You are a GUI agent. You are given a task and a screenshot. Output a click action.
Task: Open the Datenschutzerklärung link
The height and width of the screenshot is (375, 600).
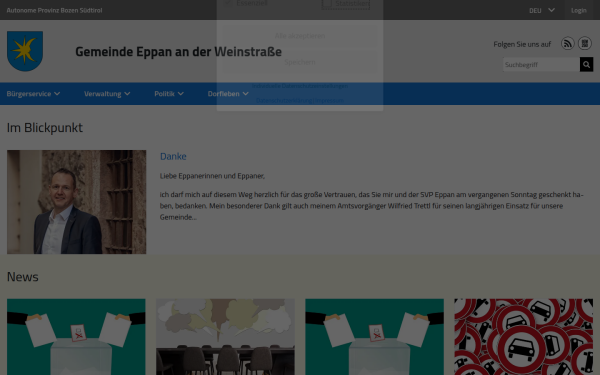coord(284,101)
